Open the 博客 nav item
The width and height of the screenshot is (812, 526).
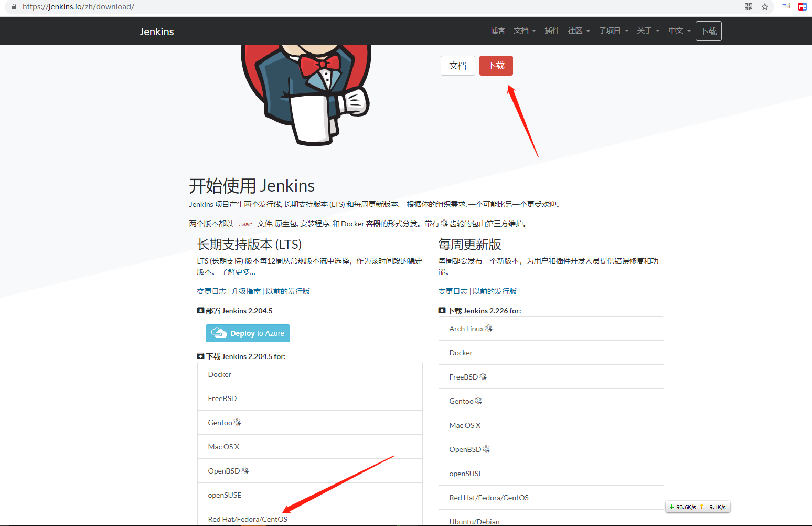coord(498,30)
